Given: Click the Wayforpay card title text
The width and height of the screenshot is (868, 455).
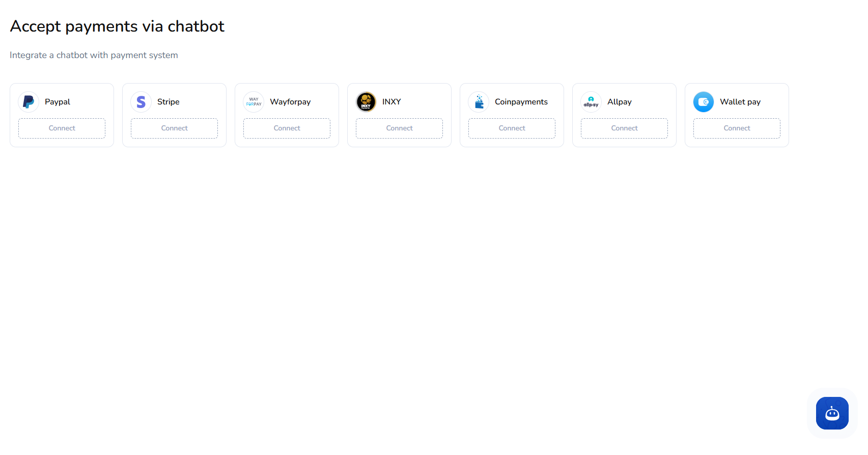Looking at the screenshot, I should tap(290, 102).
